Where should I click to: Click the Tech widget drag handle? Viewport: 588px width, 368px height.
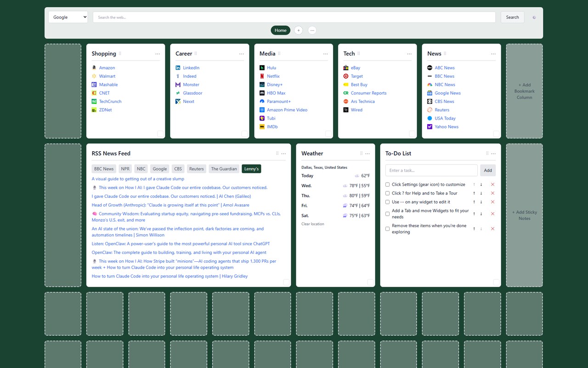pyautogui.click(x=359, y=54)
